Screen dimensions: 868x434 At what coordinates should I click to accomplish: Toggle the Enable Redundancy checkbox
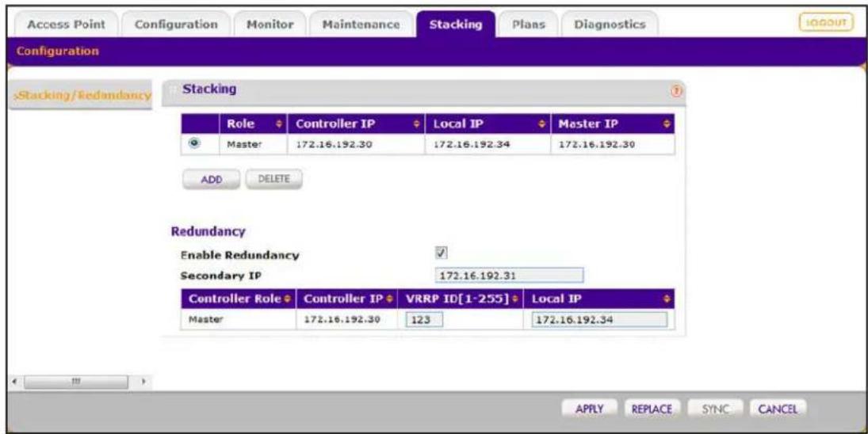click(442, 253)
